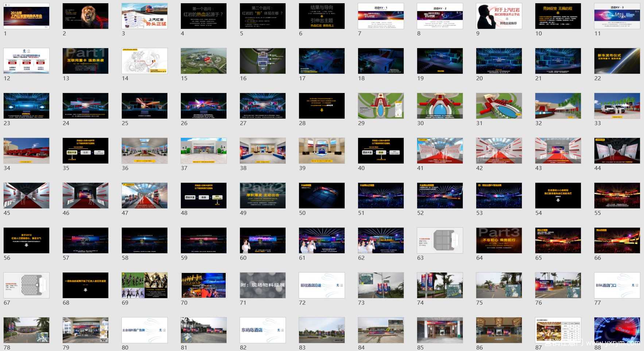Viewport: 644px width, 351px height.
Task: Click slide 7 thumbnail
Action: (381, 16)
